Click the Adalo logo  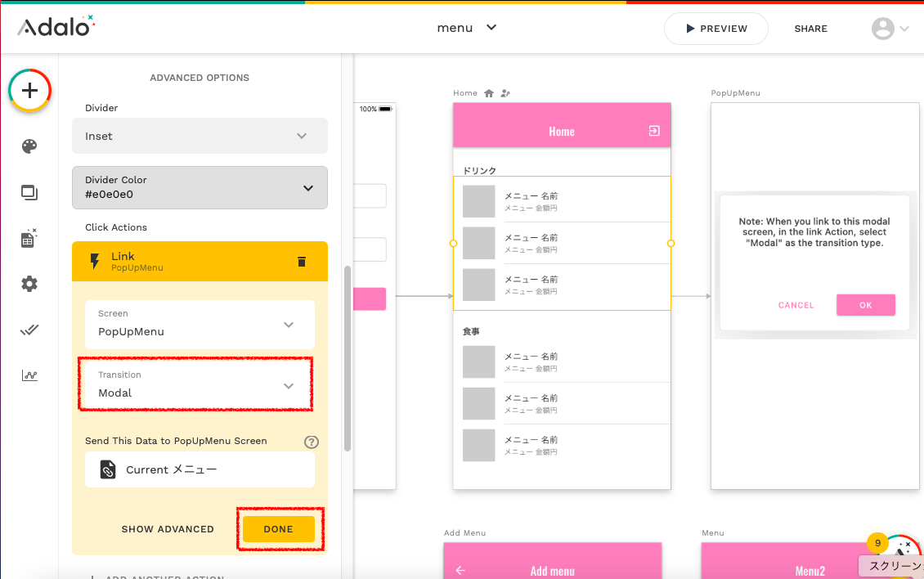click(x=56, y=26)
